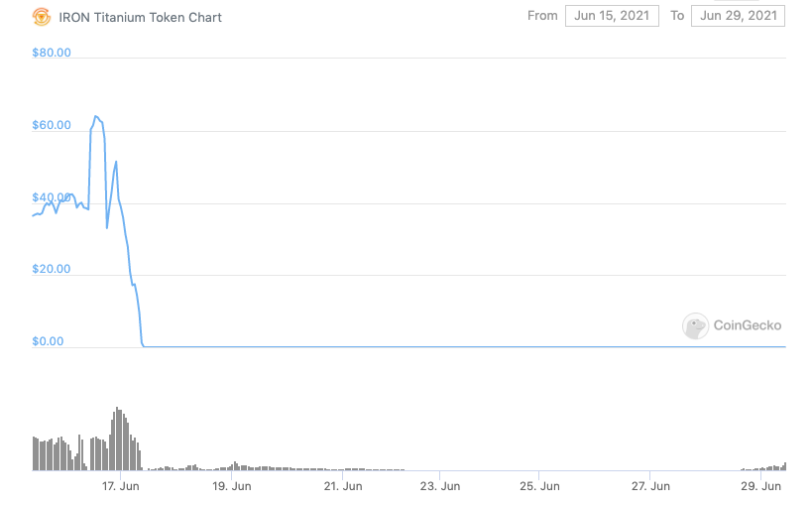The image size is (812, 506).
Task: Click the tallest volume bar near 17 Jun
Action: (x=117, y=438)
